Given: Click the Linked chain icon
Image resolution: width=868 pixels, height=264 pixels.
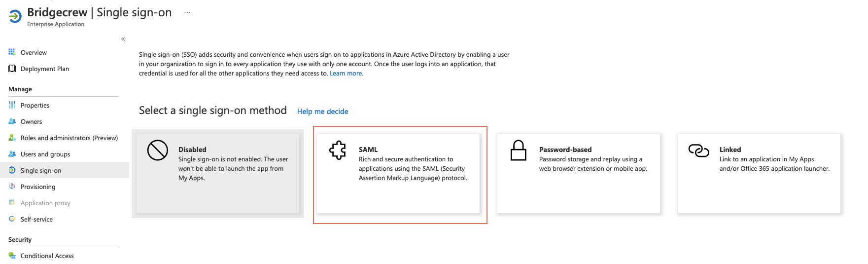Looking at the screenshot, I should pyautogui.click(x=698, y=150).
